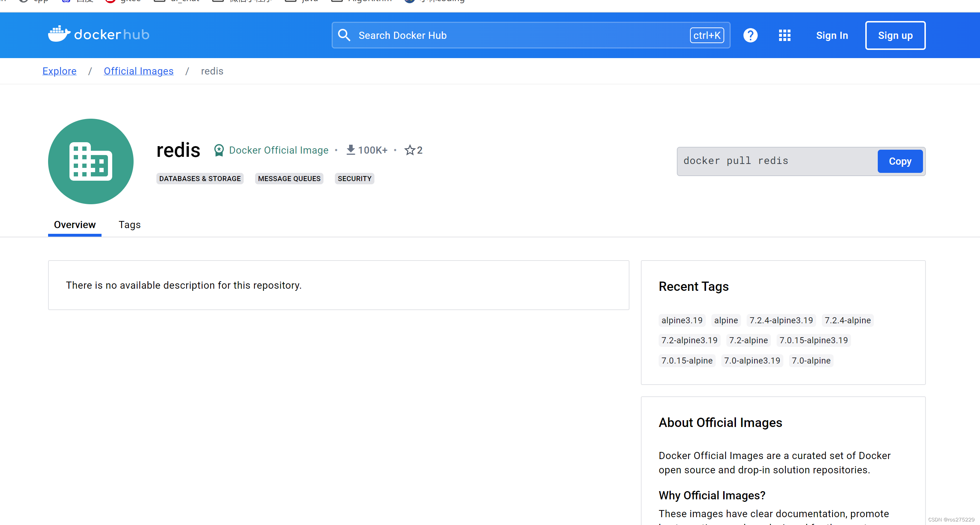The image size is (980, 525).
Task: Click the Official Images breadcrumb link
Action: pos(139,71)
